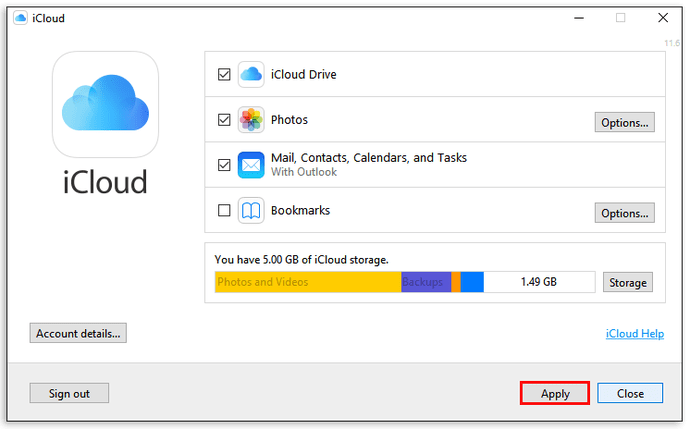Click the small iCloud title bar icon

(x=20, y=18)
